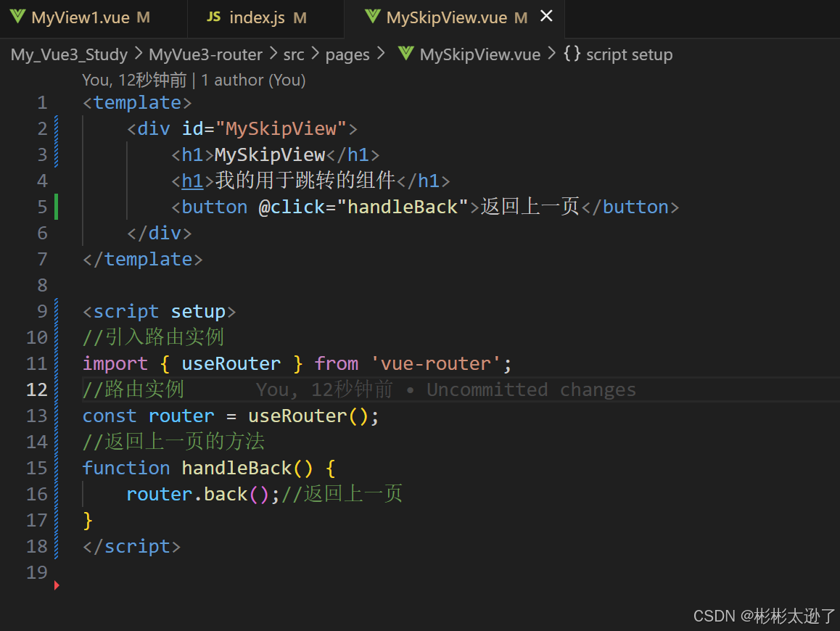The width and height of the screenshot is (840, 631).
Task: Click the 'vue-router' string
Action: click(x=435, y=363)
